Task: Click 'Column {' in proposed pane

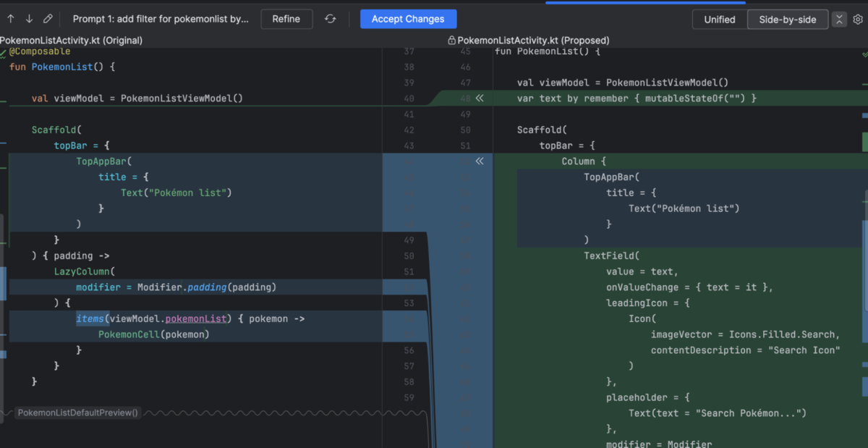Action: click(584, 161)
